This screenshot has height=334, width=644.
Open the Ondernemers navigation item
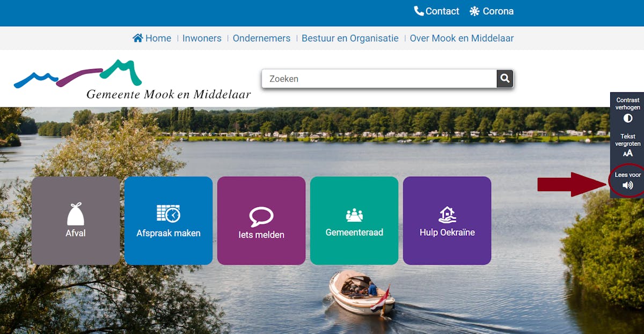point(261,38)
